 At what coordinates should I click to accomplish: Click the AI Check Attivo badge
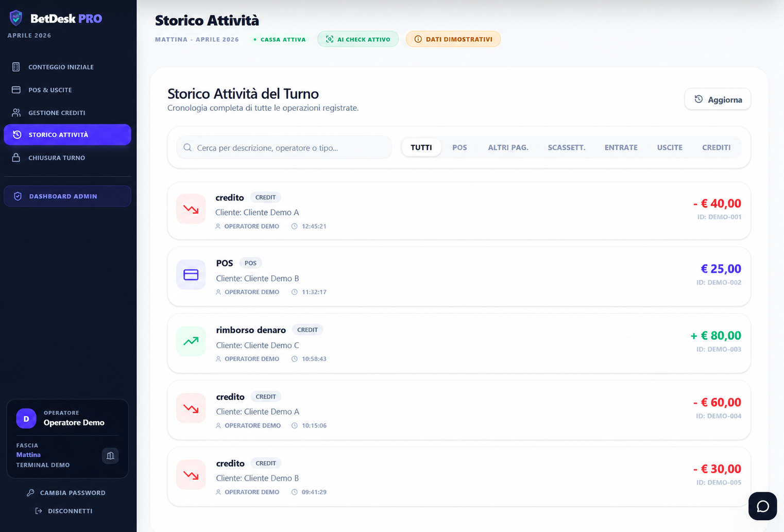coord(358,39)
